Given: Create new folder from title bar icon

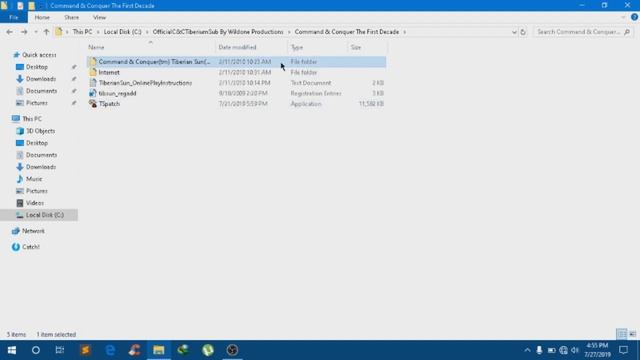Looking at the screenshot, I should click(x=31, y=6).
